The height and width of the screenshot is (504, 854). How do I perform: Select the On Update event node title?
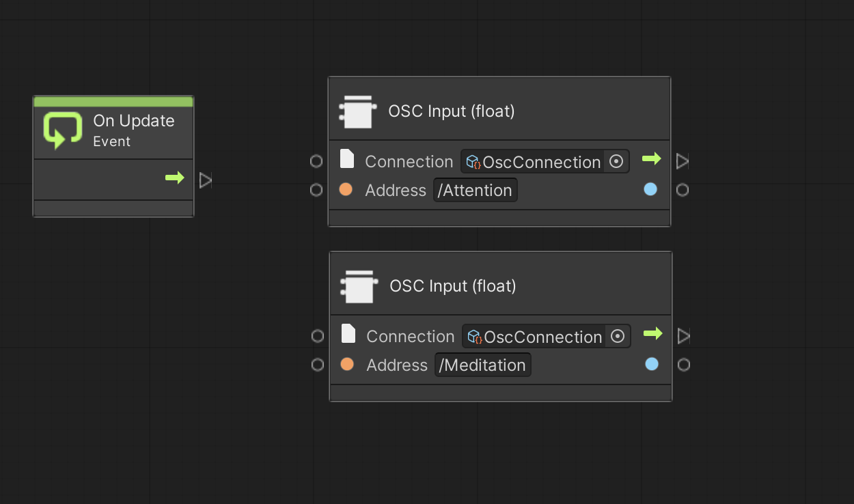click(134, 121)
